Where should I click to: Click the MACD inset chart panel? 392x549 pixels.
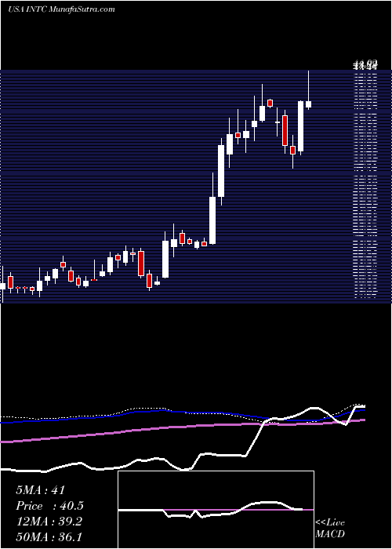coord(216,510)
